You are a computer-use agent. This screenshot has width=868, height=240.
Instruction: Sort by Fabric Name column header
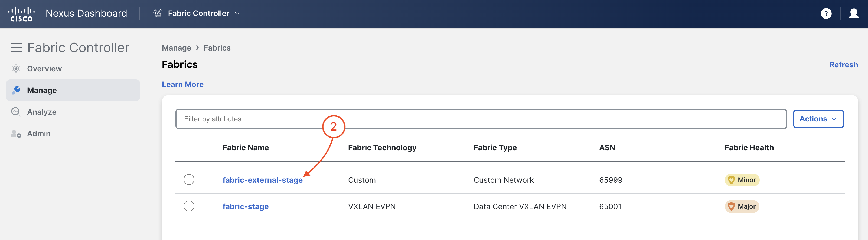tap(246, 148)
